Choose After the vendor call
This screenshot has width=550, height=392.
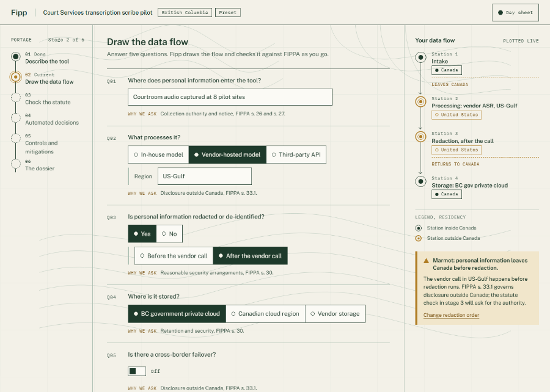tap(250, 256)
